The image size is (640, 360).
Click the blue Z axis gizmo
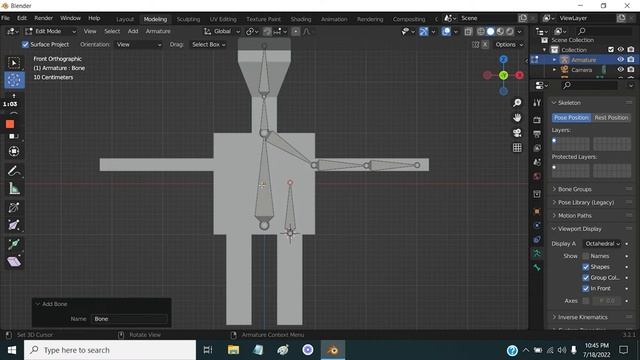point(503,60)
